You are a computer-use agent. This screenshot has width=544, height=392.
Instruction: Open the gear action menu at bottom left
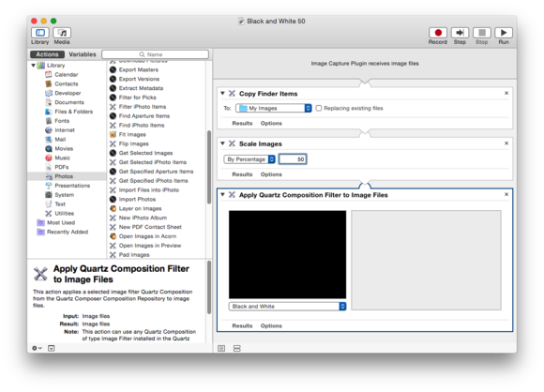click(x=37, y=348)
